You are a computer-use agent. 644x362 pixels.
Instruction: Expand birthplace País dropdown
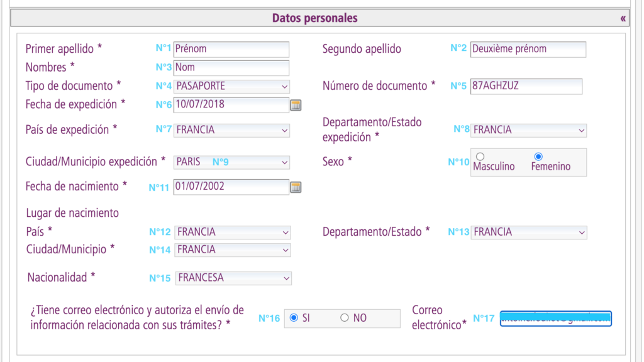tap(233, 233)
